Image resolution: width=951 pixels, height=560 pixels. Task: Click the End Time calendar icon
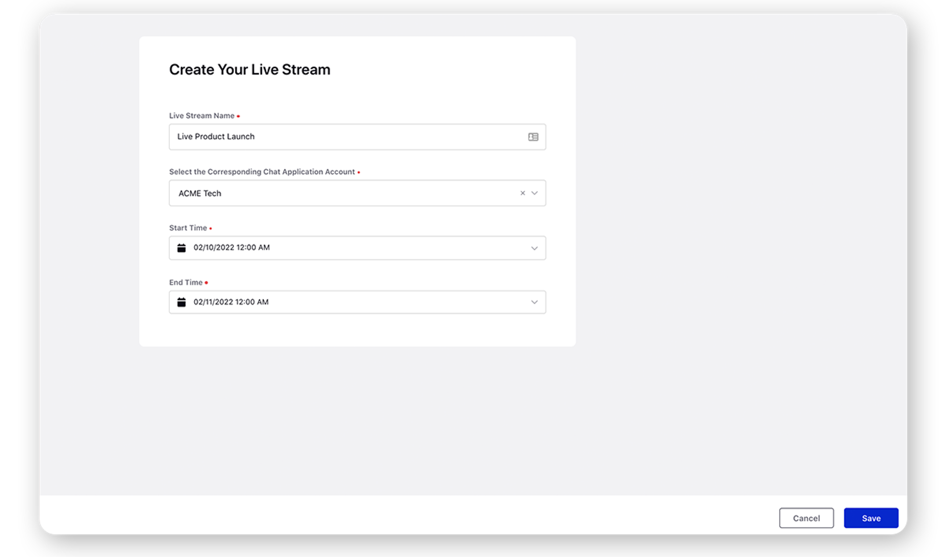point(181,302)
